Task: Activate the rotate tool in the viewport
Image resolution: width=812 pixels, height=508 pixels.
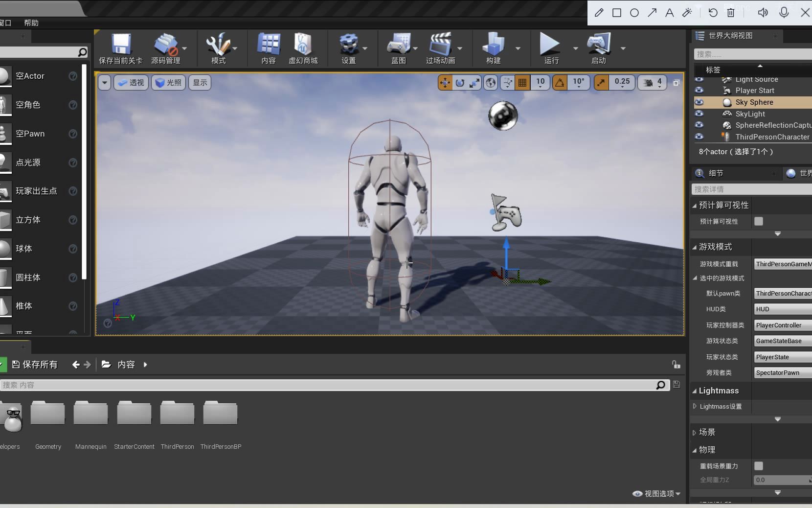Action: (459, 82)
